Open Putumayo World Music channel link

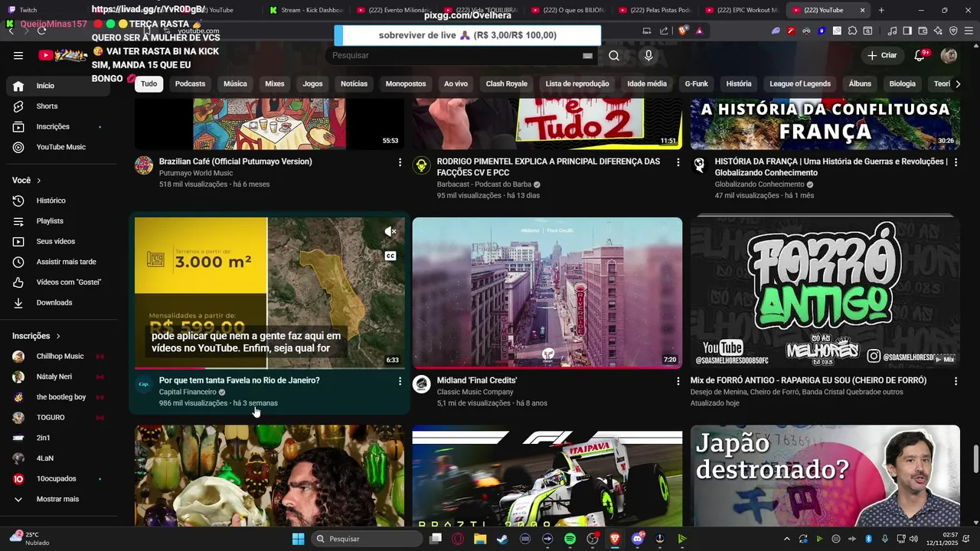[196, 173]
